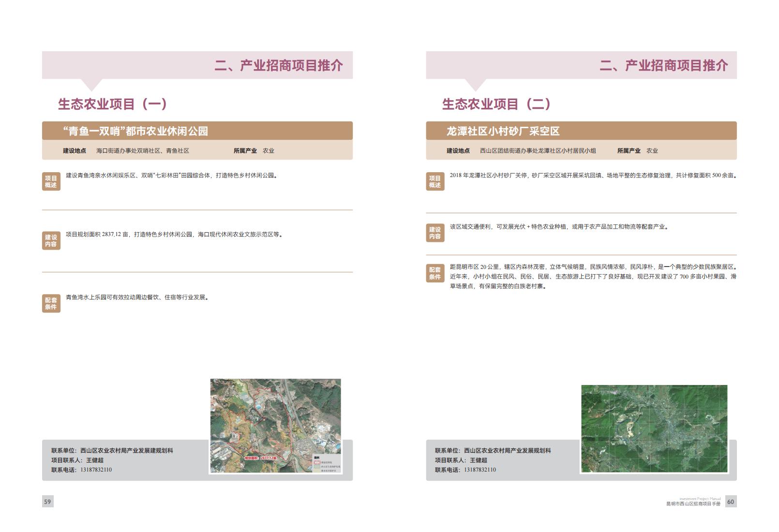Click the left page 项目概述 badge
779x532 pixels.
point(51,181)
